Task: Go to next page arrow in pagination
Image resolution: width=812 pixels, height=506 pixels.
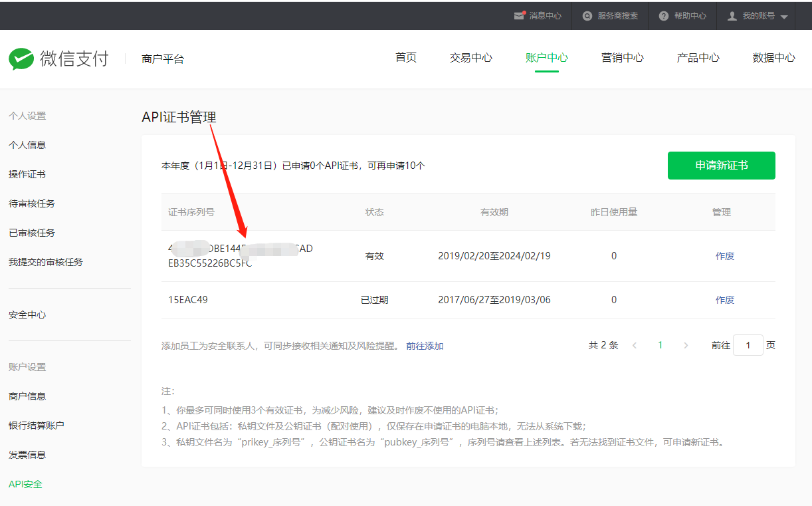Action: click(x=686, y=345)
